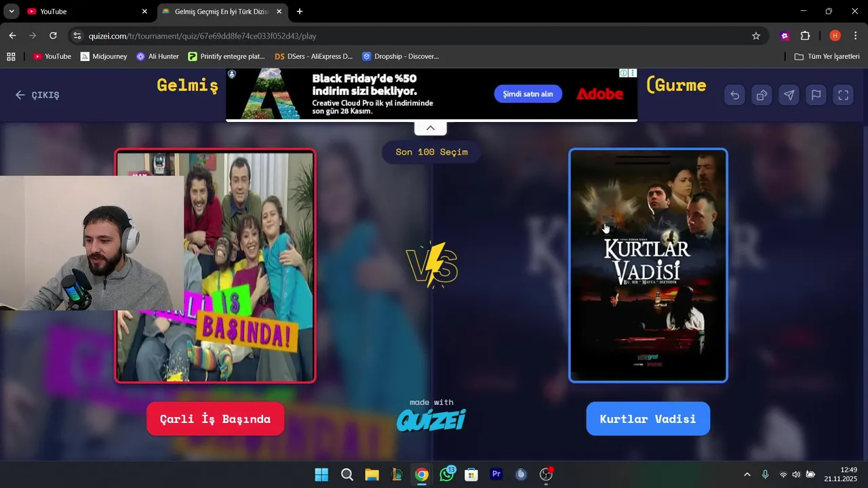Switch to the YouTube tab
Image resolution: width=868 pixels, height=488 pixels.
(x=87, y=12)
